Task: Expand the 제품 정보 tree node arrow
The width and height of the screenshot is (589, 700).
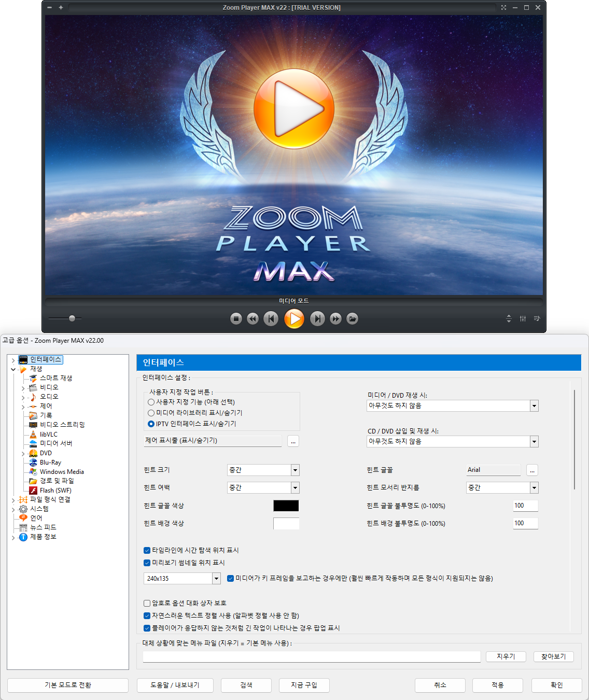Action: point(13,538)
